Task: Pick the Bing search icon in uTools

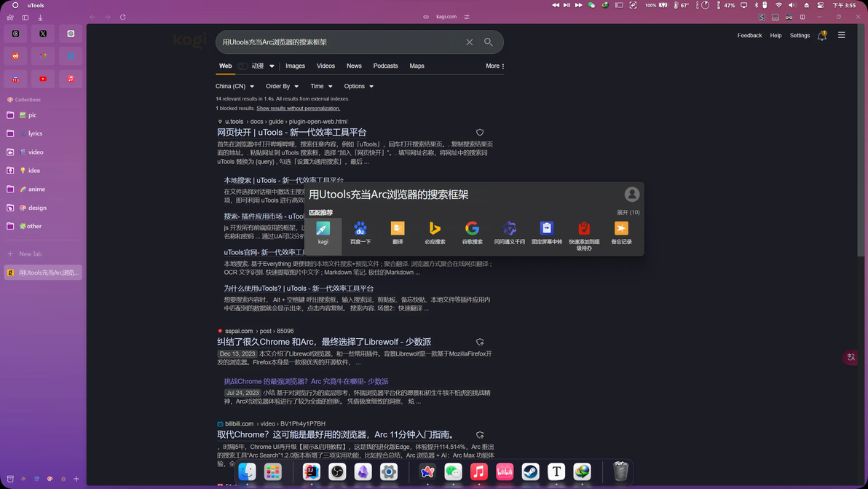Action: click(435, 233)
